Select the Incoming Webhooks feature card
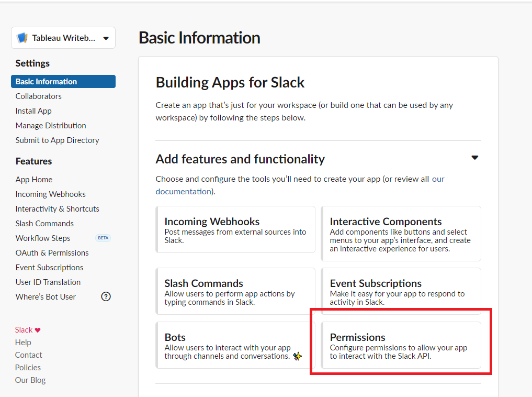Image resolution: width=532 pixels, height=397 pixels. coord(235,229)
